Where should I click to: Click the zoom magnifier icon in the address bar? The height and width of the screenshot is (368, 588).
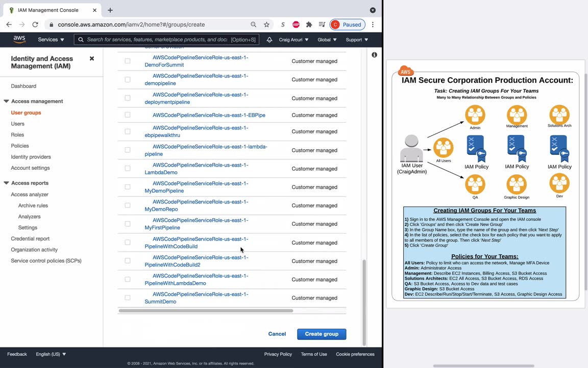tap(254, 25)
